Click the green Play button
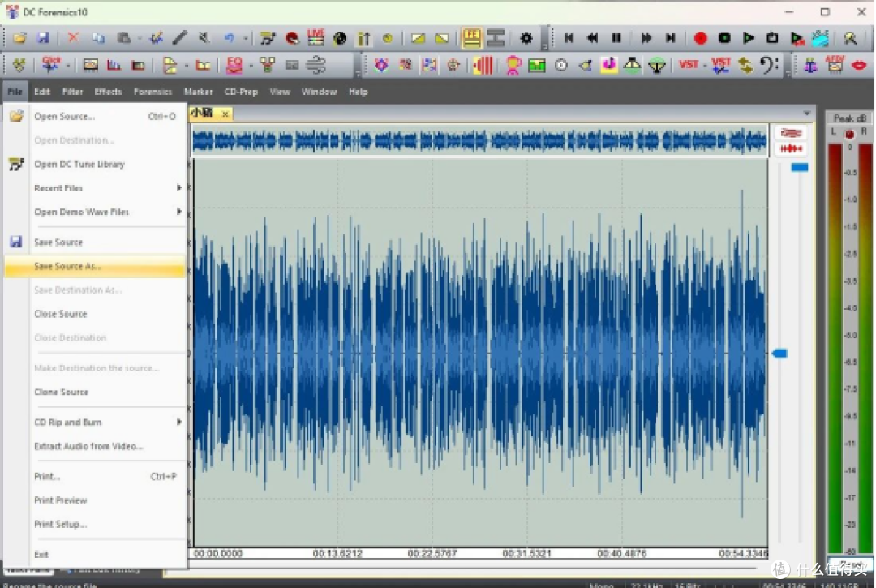 (x=748, y=38)
